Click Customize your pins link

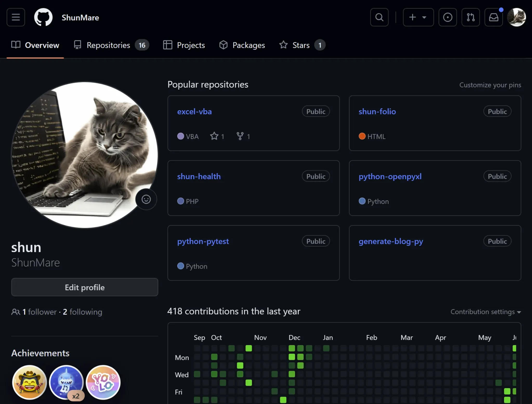490,85
